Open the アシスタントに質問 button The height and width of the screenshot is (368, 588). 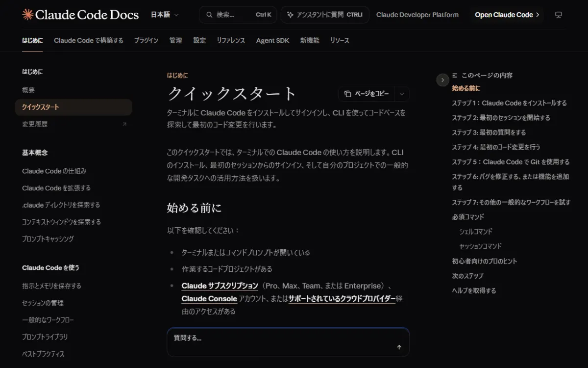(x=325, y=15)
